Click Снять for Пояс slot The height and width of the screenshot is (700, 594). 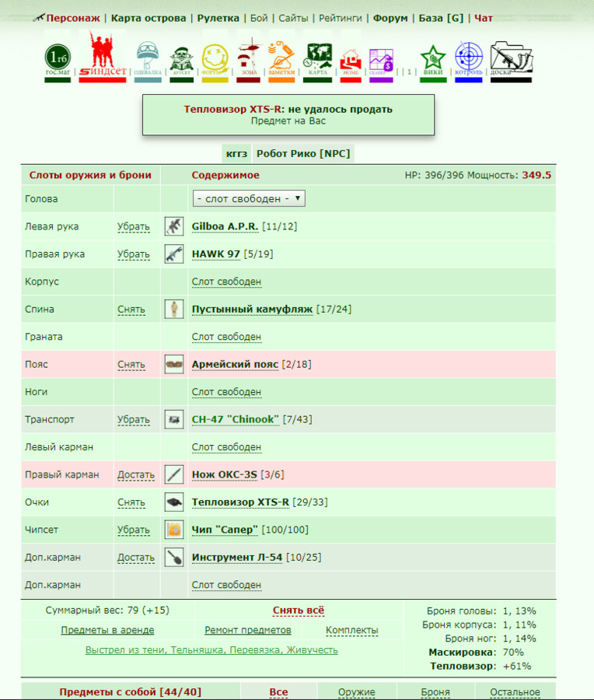click(131, 365)
